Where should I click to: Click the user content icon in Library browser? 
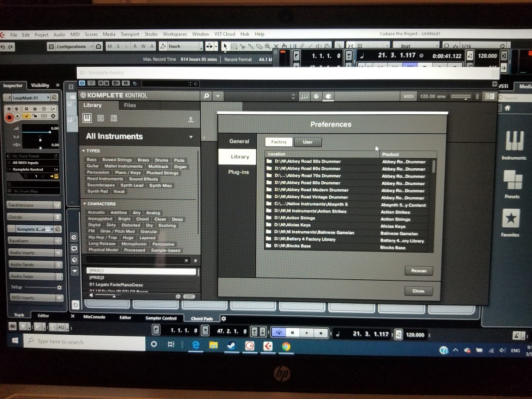tap(191, 120)
